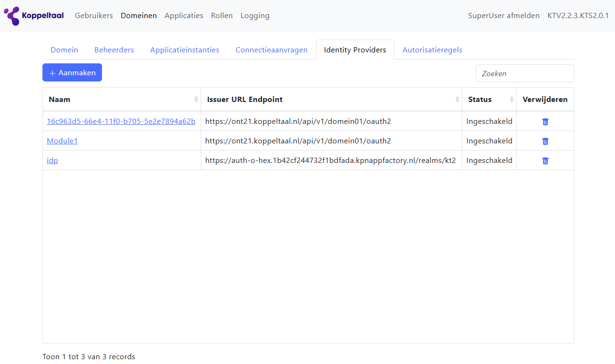The width and height of the screenshot is (615, 364).
Task: Focus the Zoeken search field
Action: (x=524, y=73)
